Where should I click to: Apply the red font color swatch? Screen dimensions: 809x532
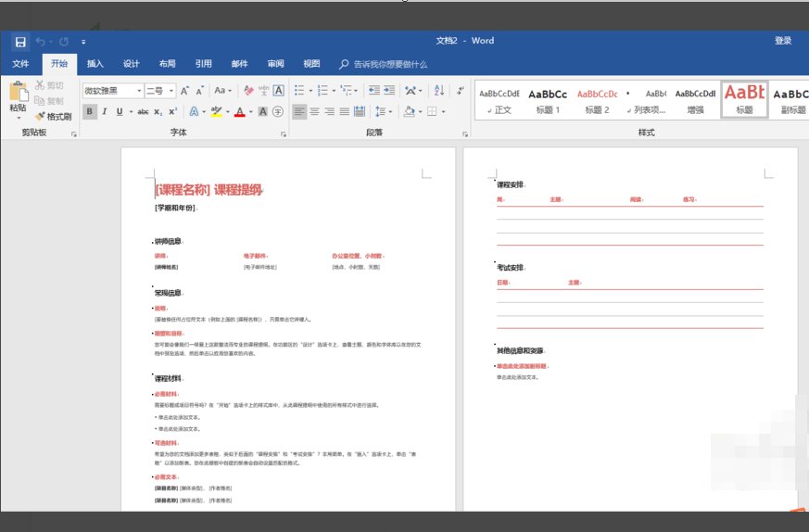(x=239, y=111)
